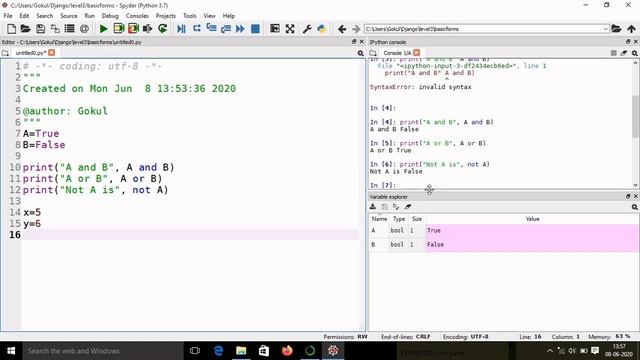Image resolution: width=640 pixels, height=360 pixels.
Task: Create a new file from toolbar
Action: coord(11,29)
